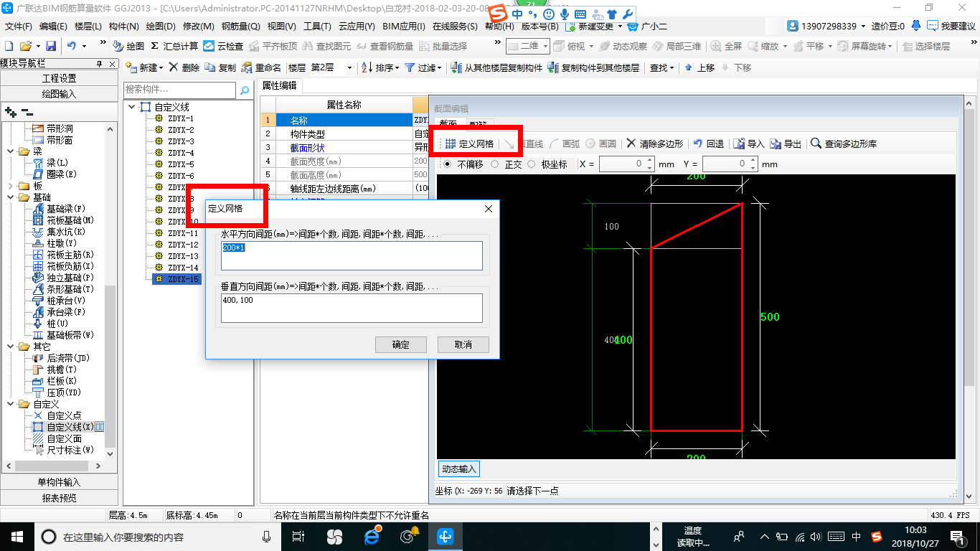This screenshot has height=551, width=980.
Task: Collapse the 自定义线 tree root
Action: click(x=131, y=107)
